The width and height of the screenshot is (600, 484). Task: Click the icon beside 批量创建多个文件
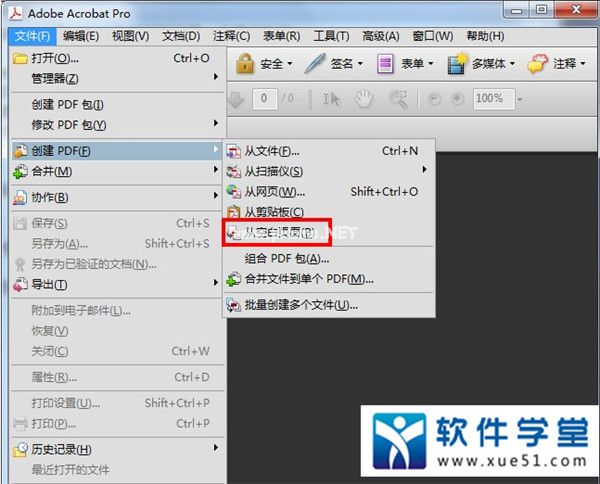pos(233,305)
